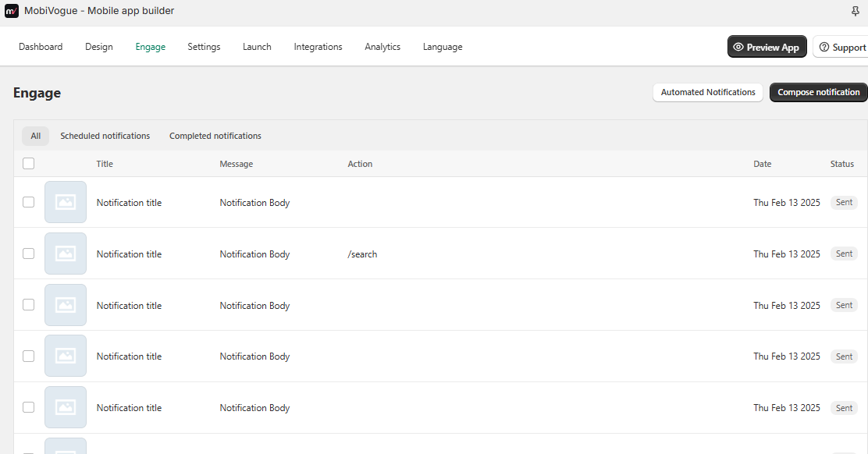Click the MobiVogue logo icon

12,11
